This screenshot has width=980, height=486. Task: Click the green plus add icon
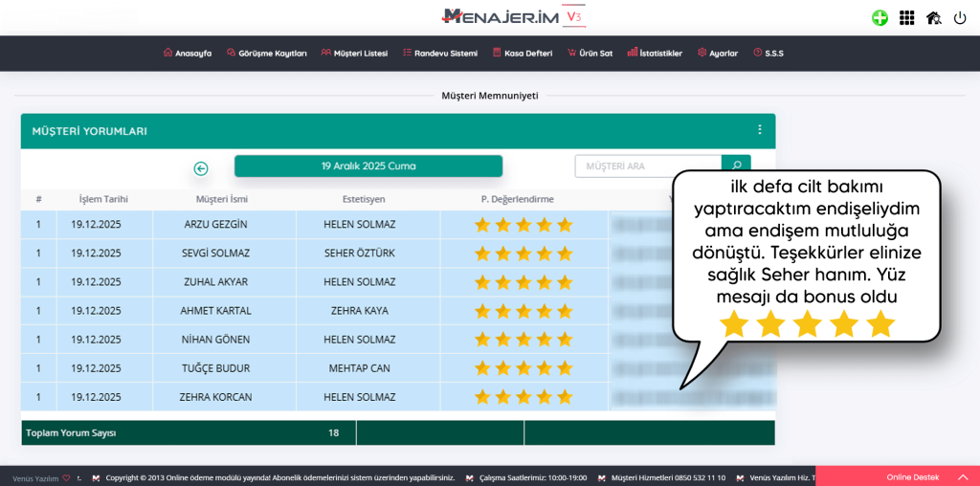(x=880, y=17)
